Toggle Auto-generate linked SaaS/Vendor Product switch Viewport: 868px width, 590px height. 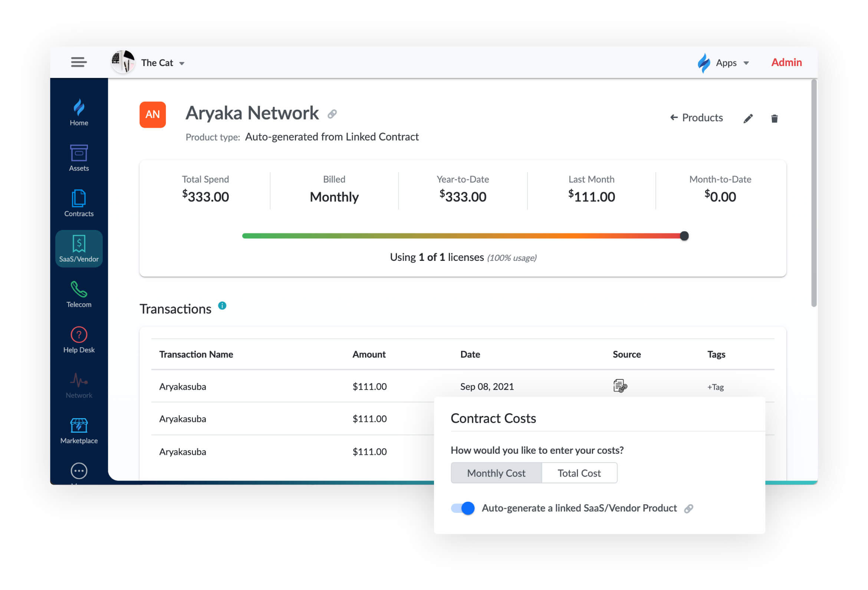[463, 508]
